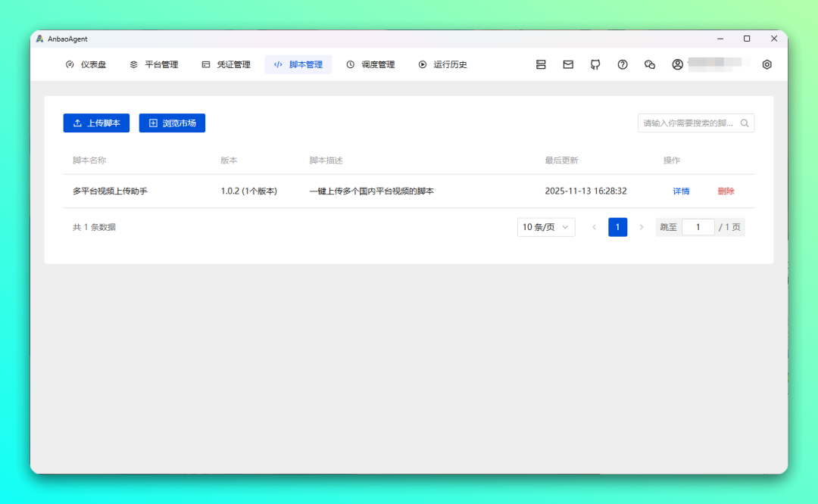Click the 上传脚本 upload button
This screenshot has width=818, height=504.
(96, 123)
